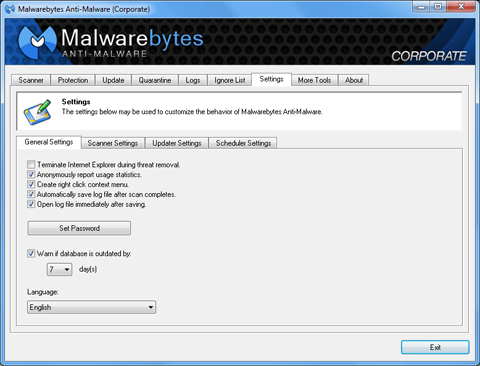
Task: Click the settings description sentence
Action: pos(192,112)
